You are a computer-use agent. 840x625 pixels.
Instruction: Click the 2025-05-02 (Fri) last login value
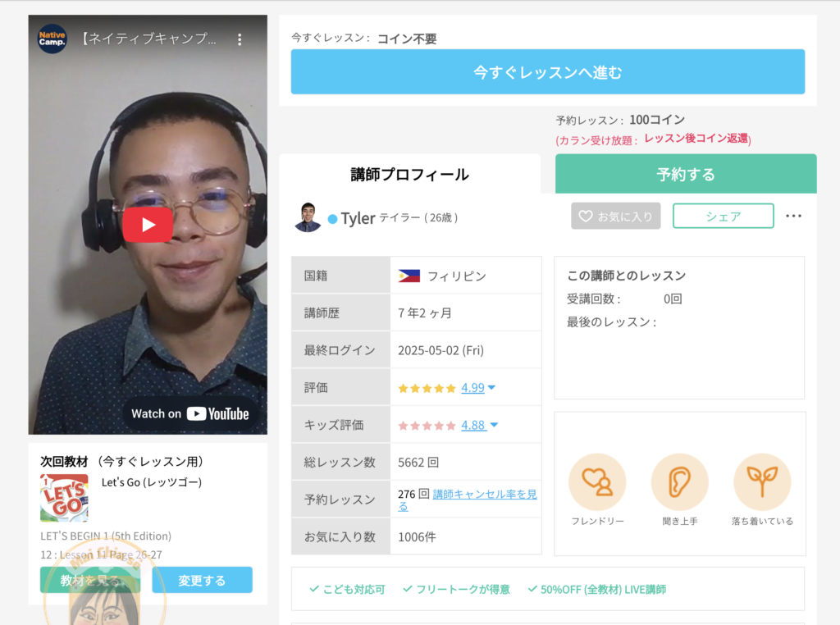(x=441, y=350)
